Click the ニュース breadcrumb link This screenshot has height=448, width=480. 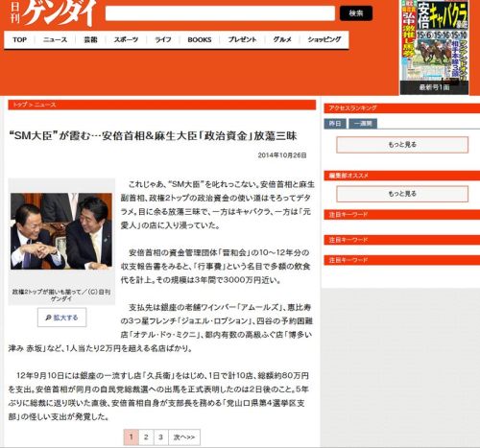[45, 105]
